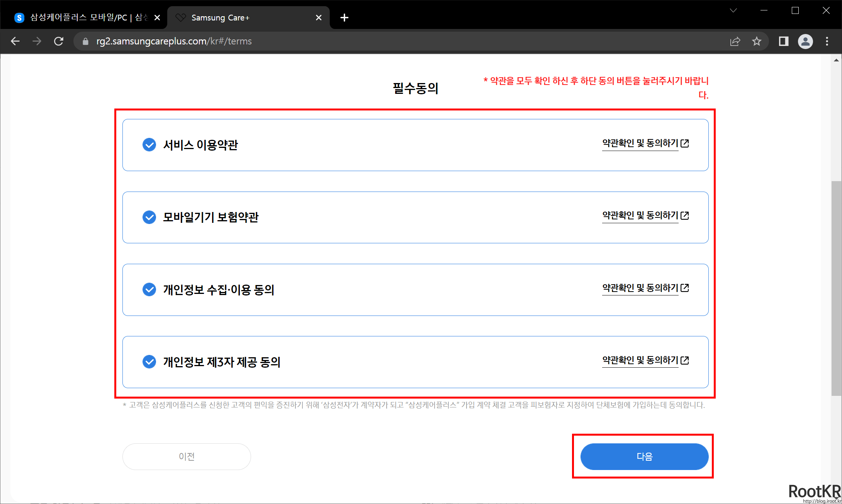Viewport: 842px width, 504px height.
Task: Click the browser forward arrow
Action: tap(37, 41)
